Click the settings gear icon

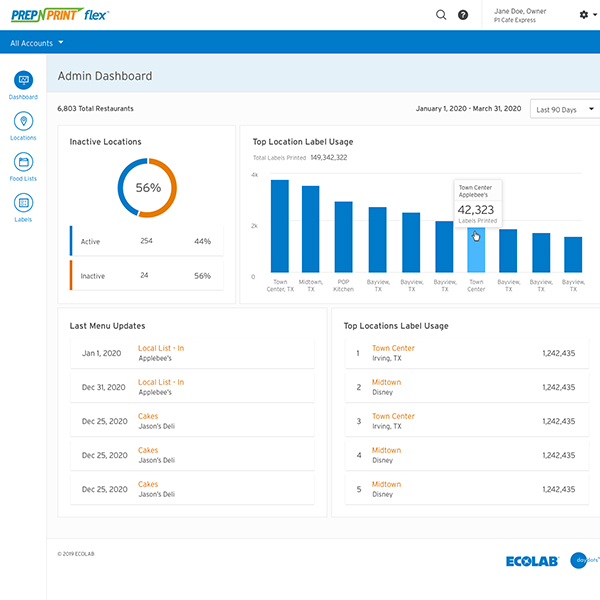[x=584, y=15]
